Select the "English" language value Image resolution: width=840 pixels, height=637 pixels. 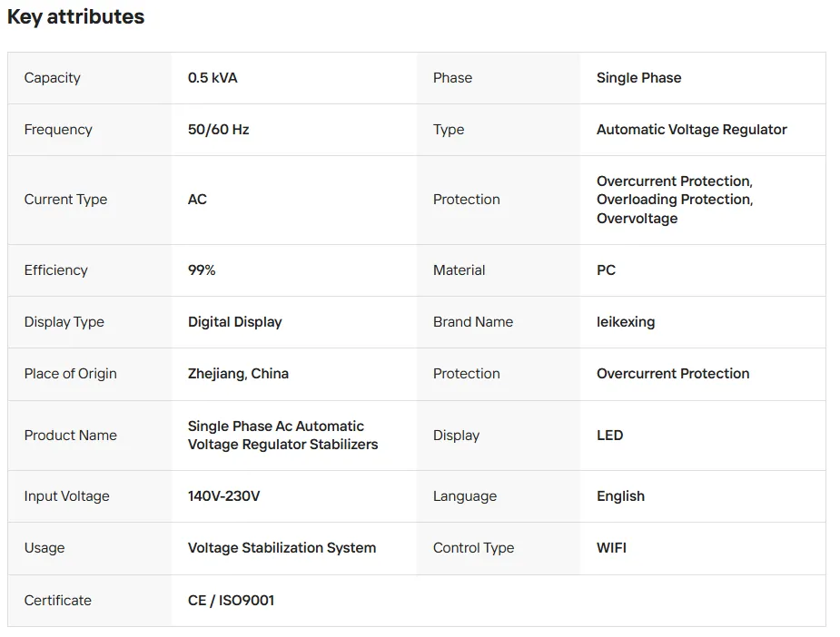pos(620,496)
